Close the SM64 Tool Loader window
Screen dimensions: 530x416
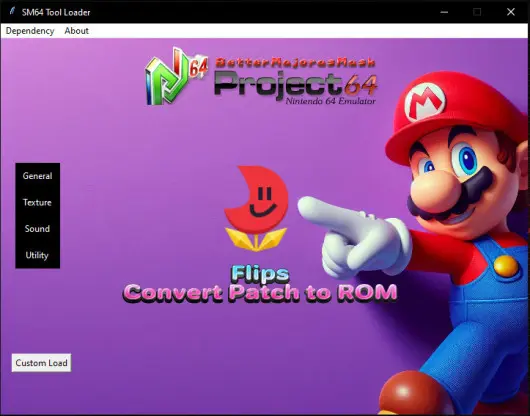(x=511, y=12)
